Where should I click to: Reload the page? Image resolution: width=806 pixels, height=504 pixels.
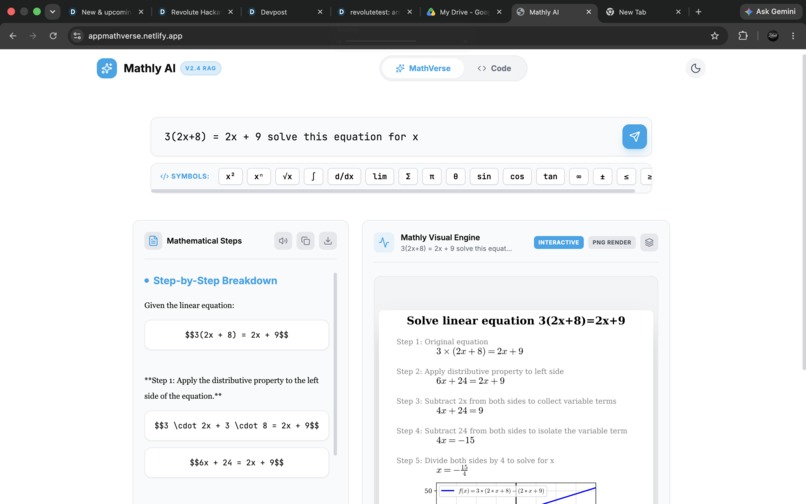pos(53,36)
